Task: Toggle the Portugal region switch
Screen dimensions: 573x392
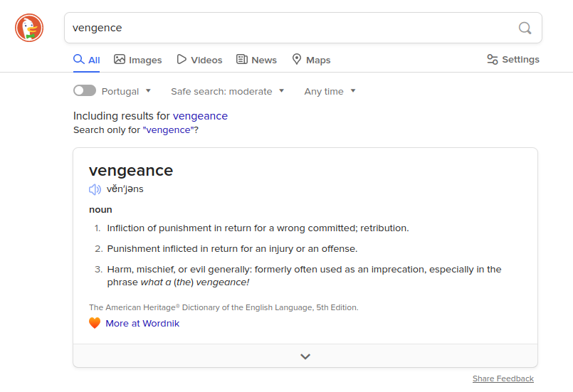Action: click(x=85, y=91)
